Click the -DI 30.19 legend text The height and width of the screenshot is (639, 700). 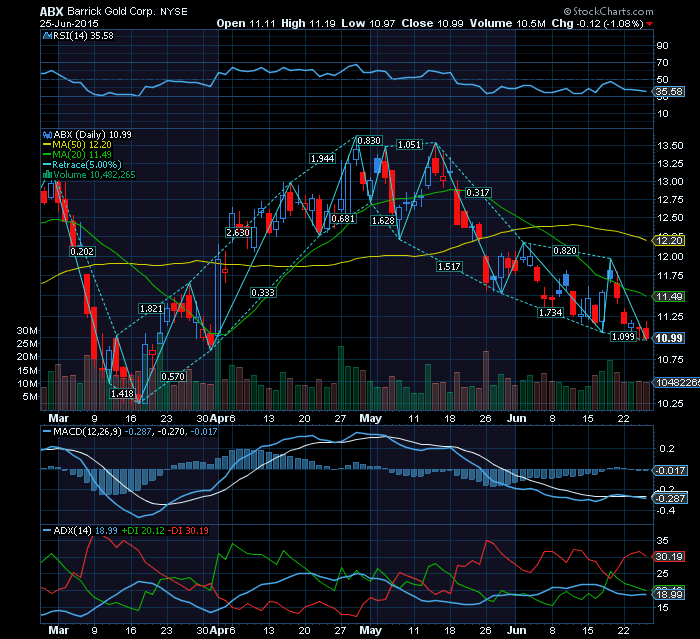(x=188, y=530)
